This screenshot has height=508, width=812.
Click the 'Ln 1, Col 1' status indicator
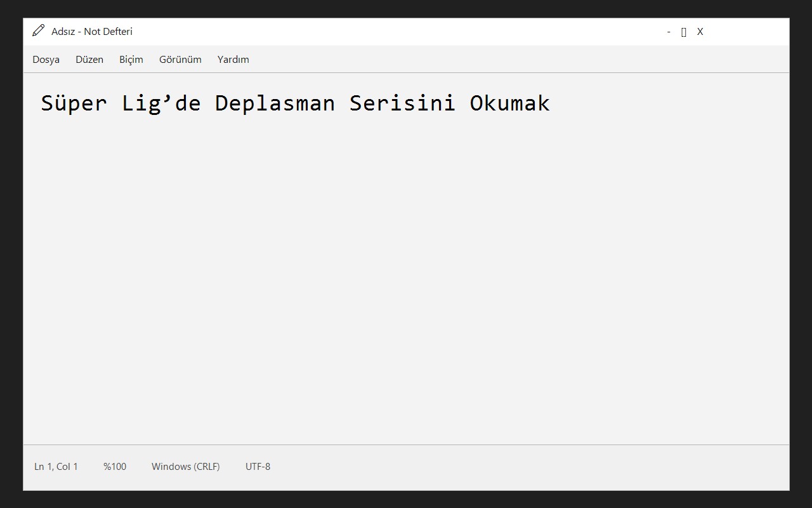[x=56, y=467]
